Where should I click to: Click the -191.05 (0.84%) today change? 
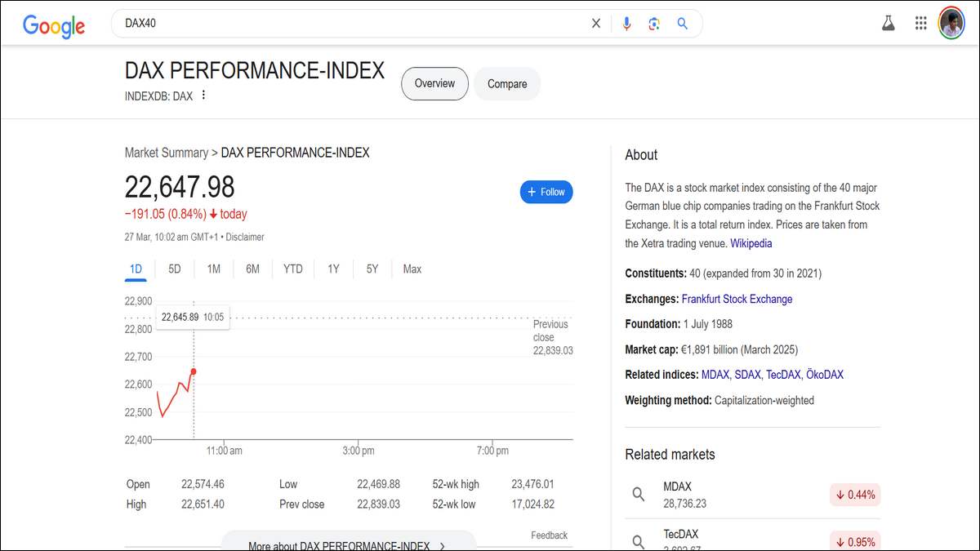click(185, 214)
